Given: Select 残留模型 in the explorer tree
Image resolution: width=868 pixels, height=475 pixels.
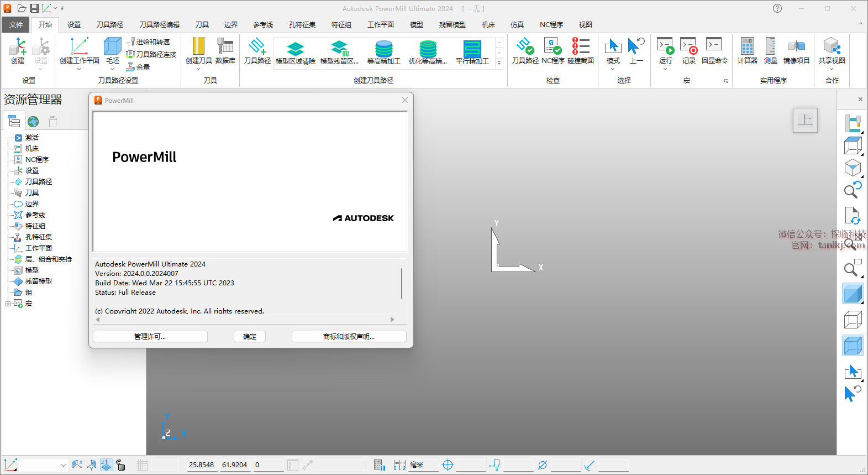Looking at the screenshot, I should 38,281.
